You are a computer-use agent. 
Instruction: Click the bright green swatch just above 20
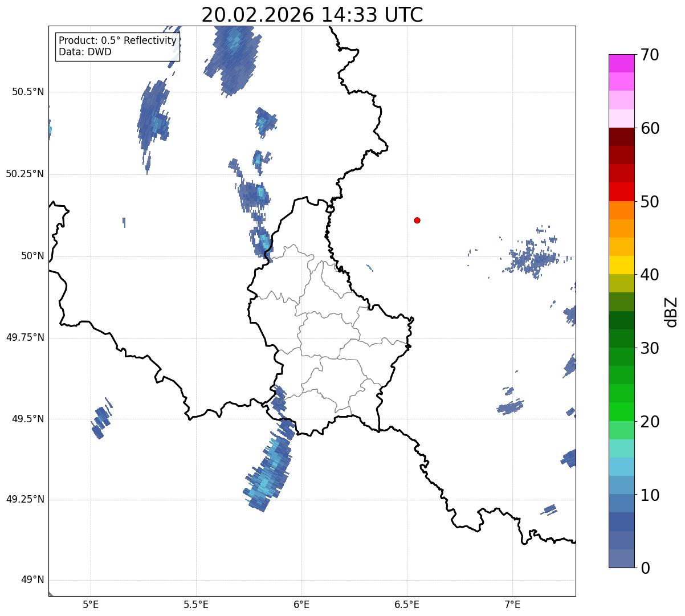(x=622, y=411)
